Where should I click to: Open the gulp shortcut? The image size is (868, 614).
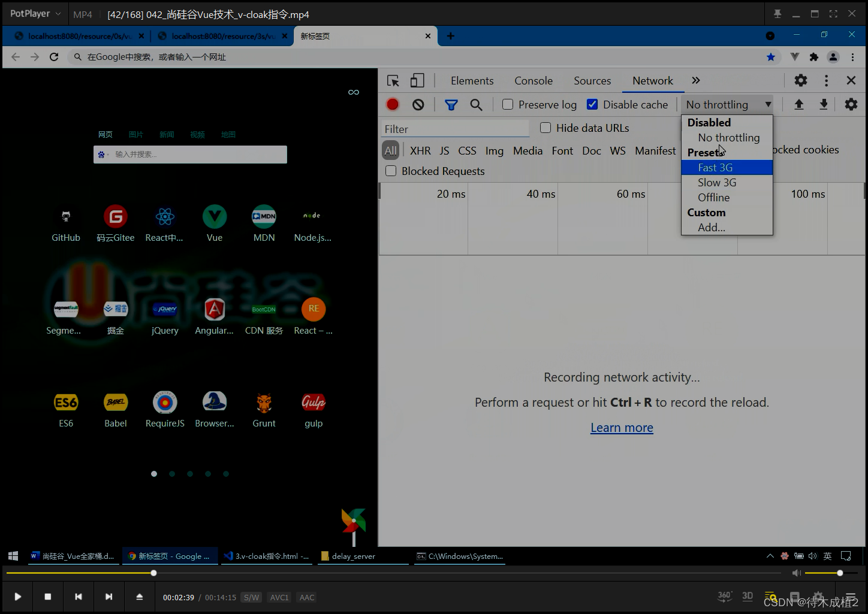pyautogui.click(x=314, y=410)
